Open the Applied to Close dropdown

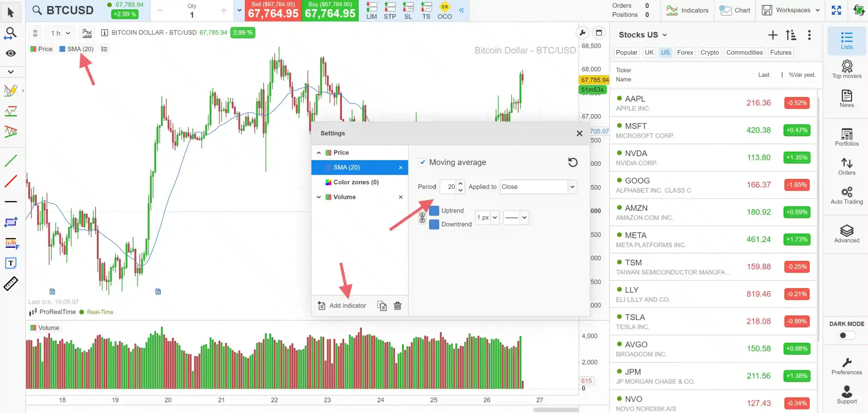click(x=538, y=186)
